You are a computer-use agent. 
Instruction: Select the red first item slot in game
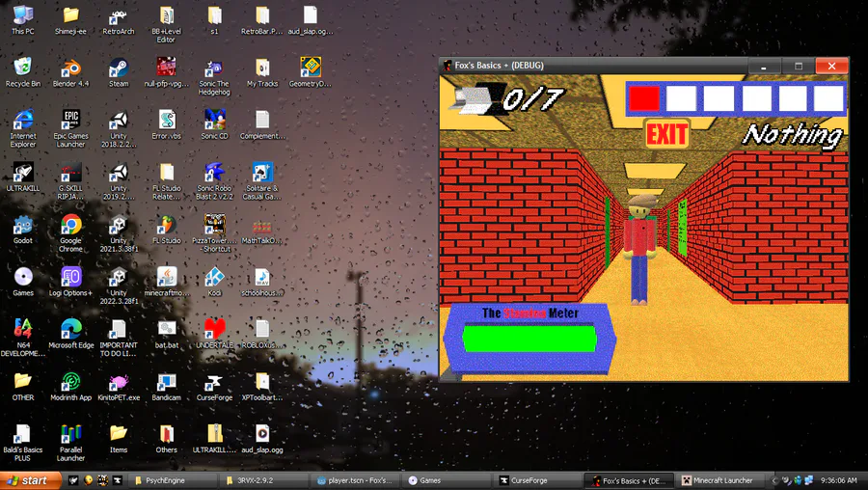(644, 98)
